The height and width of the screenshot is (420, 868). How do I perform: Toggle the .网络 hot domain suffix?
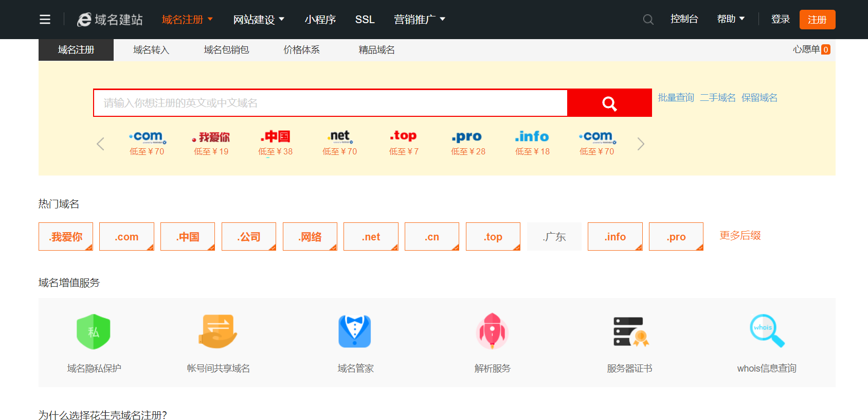[x=310, y=237]
